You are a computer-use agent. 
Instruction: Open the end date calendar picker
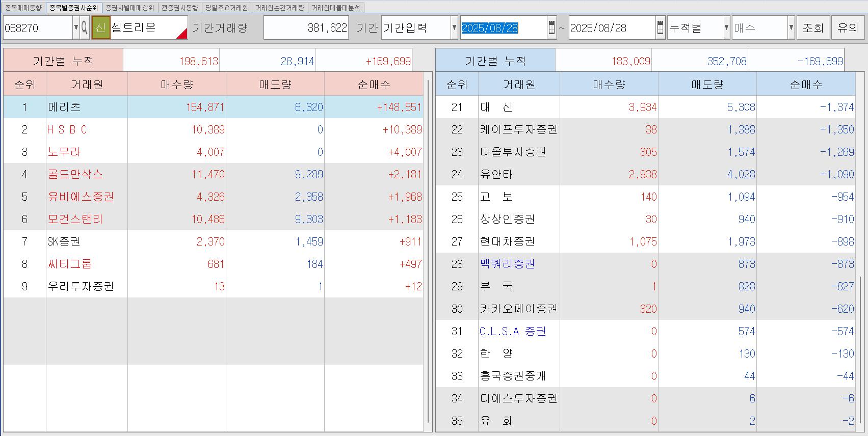[x=660, y=28]
